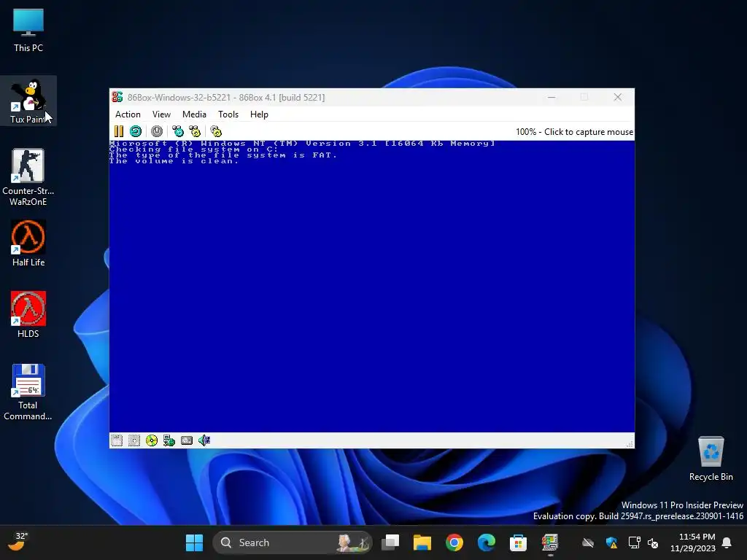Open Windows Security tray icon
Screen dimensions: 747x560
[x=612, y=542]
